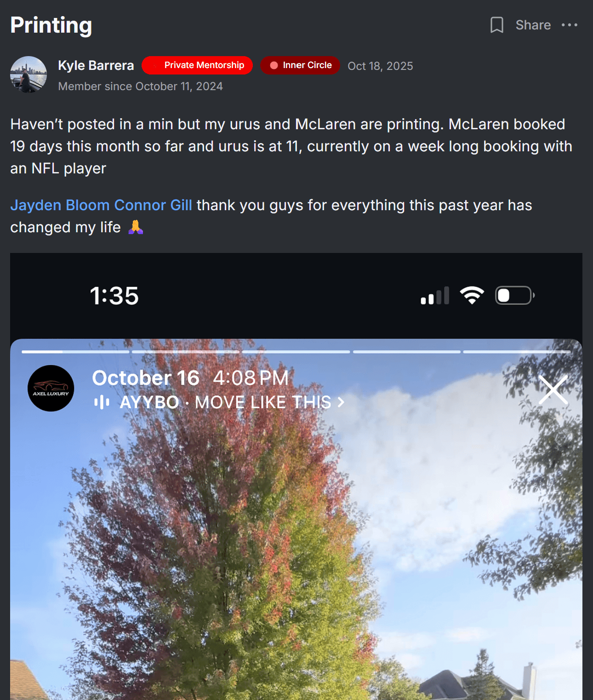Open Jayden Bloom's mentioned profile
Screen dimensions: 593x700
pyautogui.click(x=60, y=205)
